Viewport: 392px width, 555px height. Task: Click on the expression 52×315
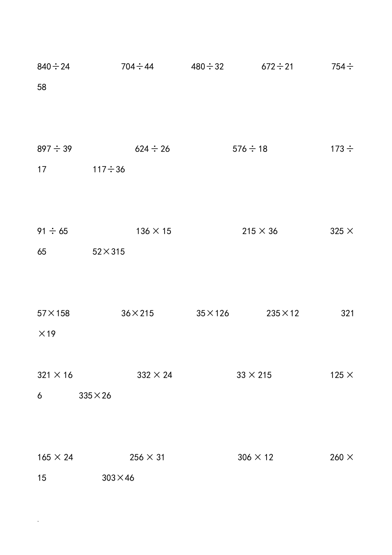click(x=109, y=251)
